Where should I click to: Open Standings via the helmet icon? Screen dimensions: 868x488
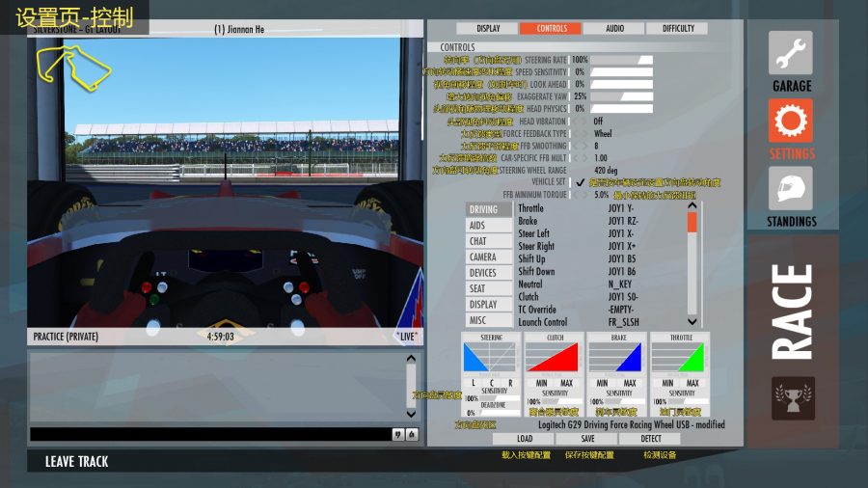(x=791, y=189)
